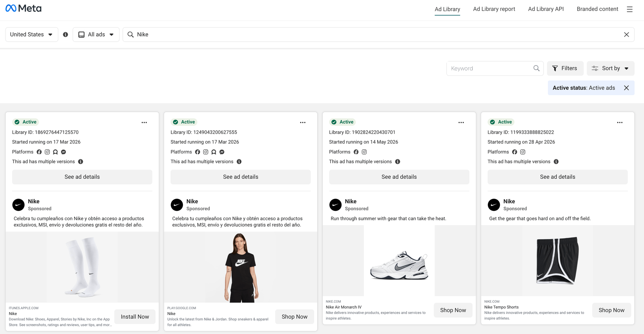Viewport: 644px width, 334px height.
Task: Clear the Nike search with X icon
Action: pos(626,34)
